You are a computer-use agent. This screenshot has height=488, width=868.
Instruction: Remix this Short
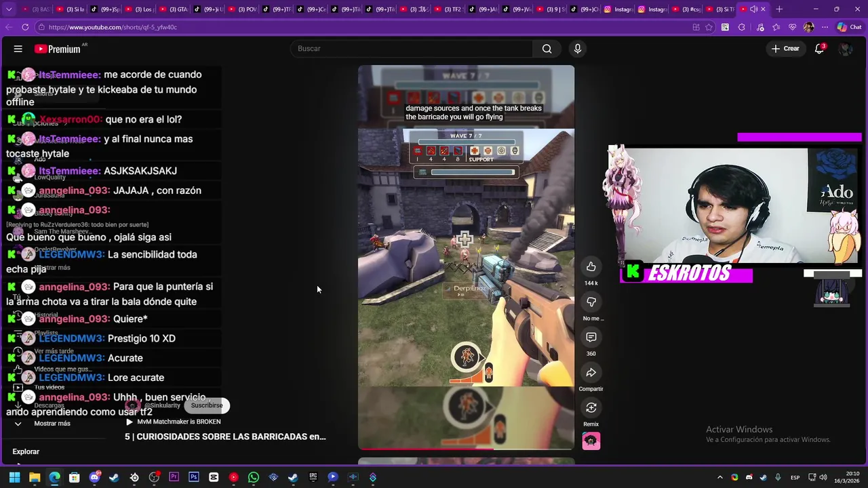[591, 408]
